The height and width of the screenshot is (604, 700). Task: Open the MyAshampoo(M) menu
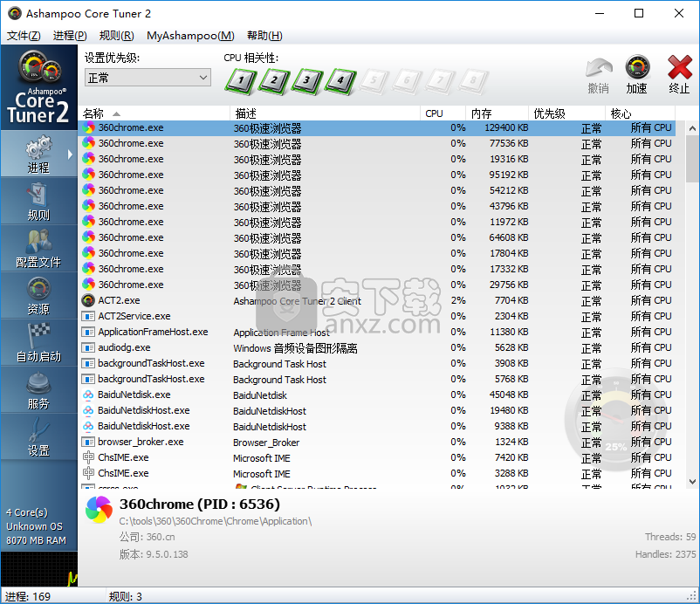(x=190, y=36)
